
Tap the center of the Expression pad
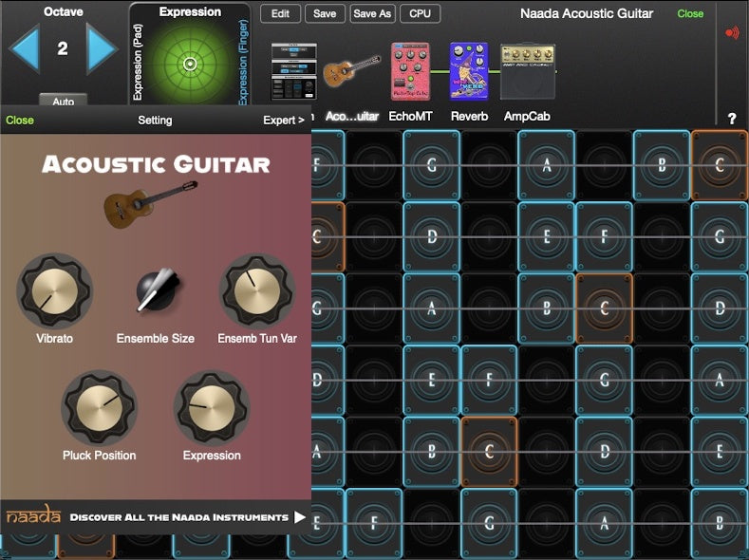[x=190, y=64]
